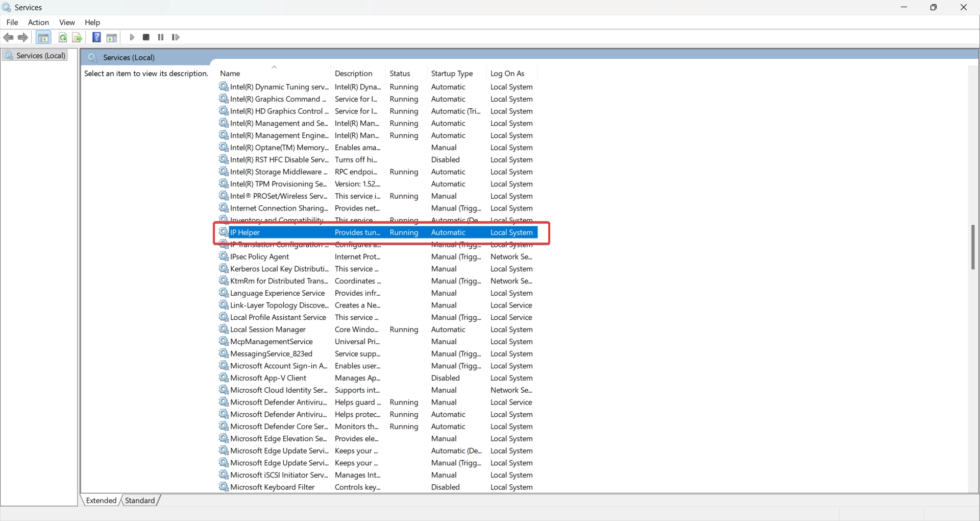Screen dimensions: 980x521
Task: Click the Export List toolbar icon
Action: (77, 37)
